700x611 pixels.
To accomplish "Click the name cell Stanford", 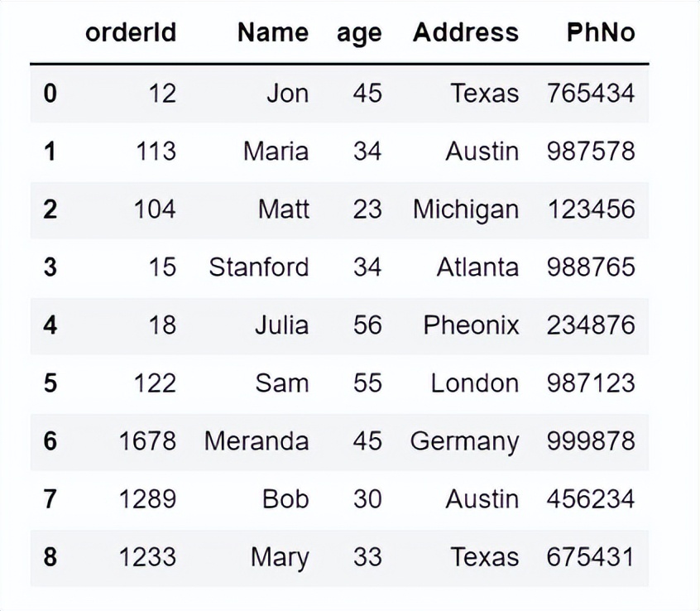I will click(258, 267).
